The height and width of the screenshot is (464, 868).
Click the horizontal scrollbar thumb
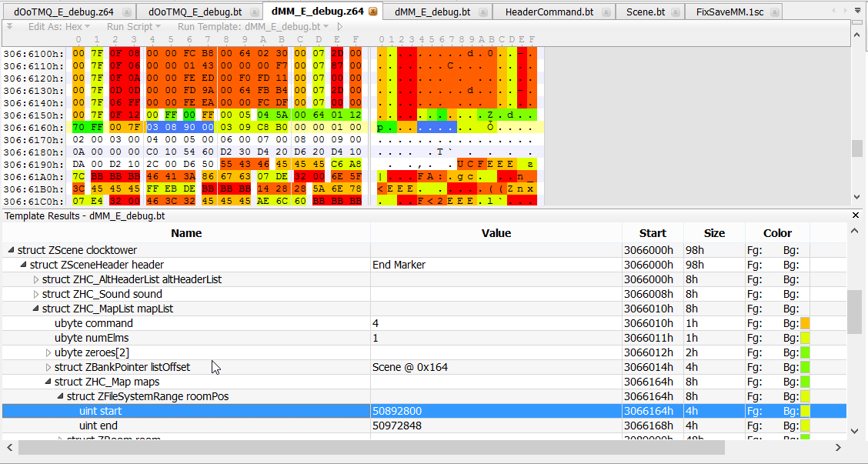point(372,447)
